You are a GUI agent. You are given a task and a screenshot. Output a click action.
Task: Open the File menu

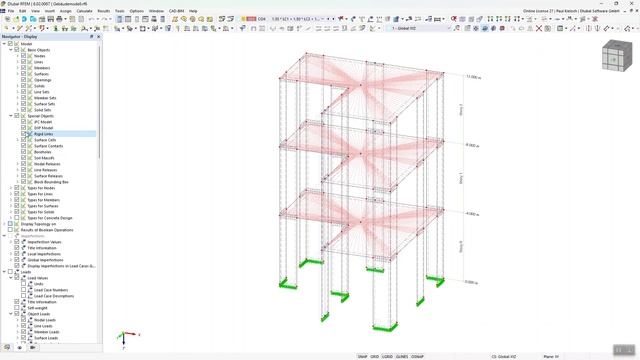tap(11, 11)
